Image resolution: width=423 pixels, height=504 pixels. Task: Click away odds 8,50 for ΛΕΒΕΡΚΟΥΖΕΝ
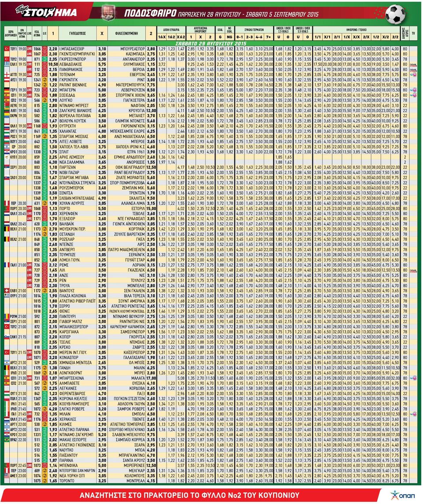pyautogui.click(x=151, y=90)
